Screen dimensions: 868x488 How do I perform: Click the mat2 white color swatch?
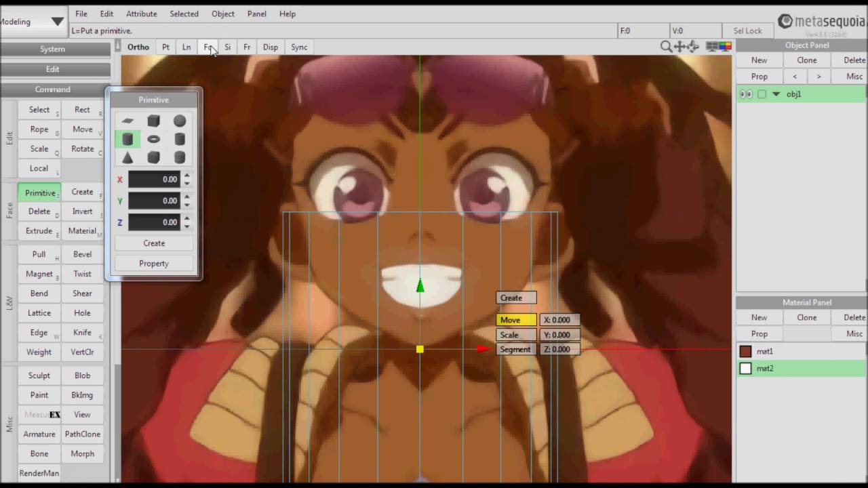(x=746, y=369)
